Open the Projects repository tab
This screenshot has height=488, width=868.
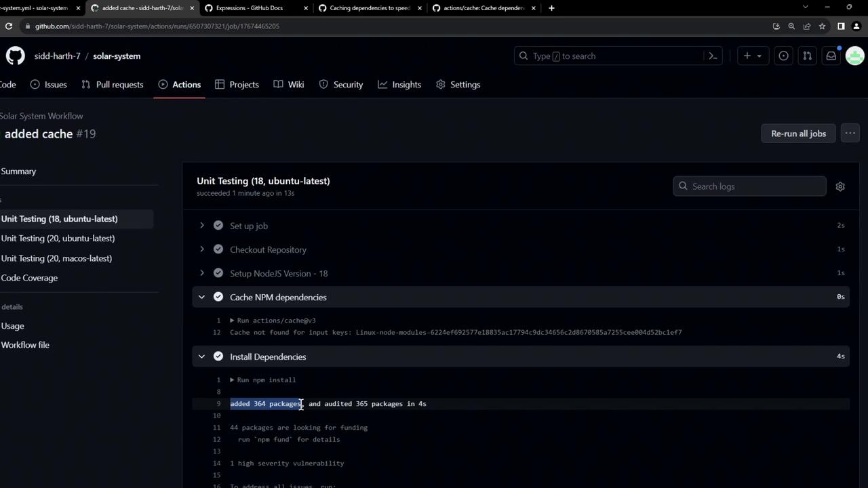237,85
